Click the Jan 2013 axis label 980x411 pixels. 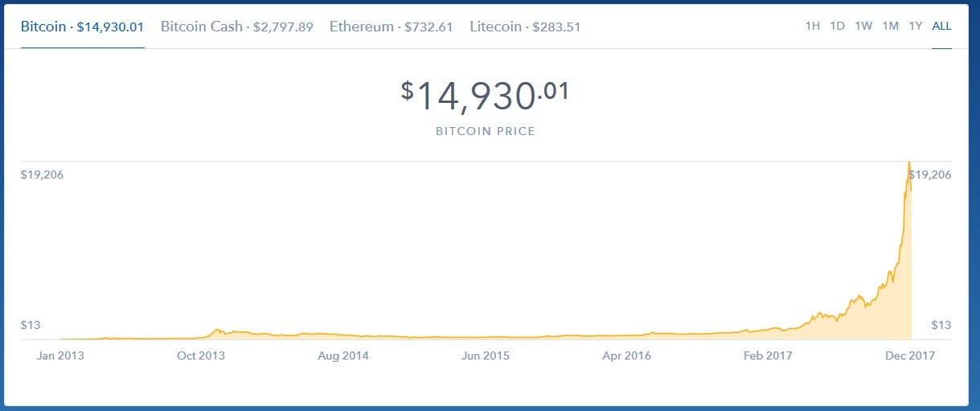pyautogui.click(x=60, y=355)
